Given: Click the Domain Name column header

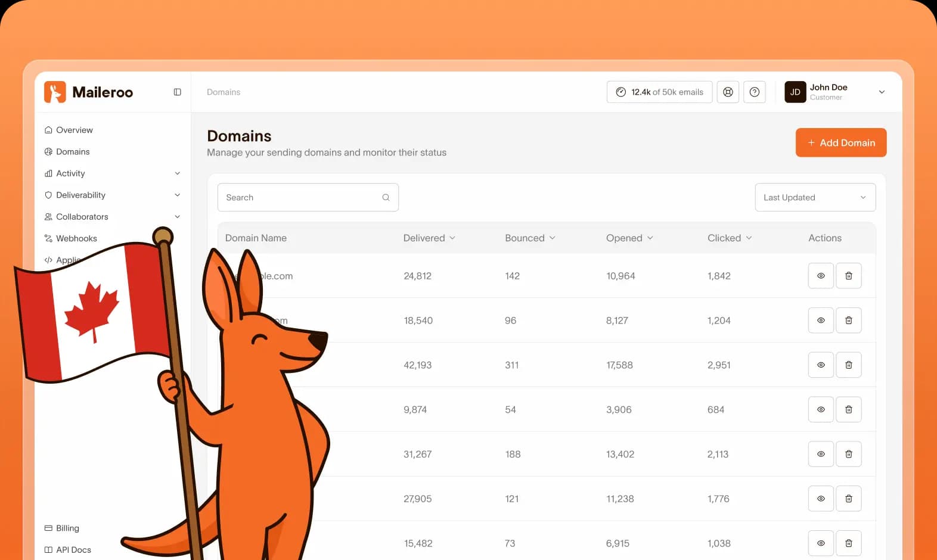Looking at the screenshot, I should click(x=256, y=238).
